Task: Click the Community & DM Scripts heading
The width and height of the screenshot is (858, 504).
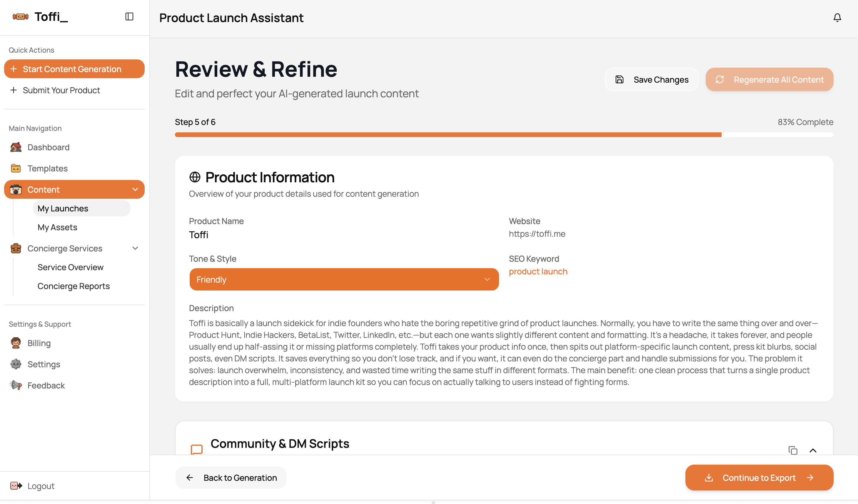Action: point(280,443)
